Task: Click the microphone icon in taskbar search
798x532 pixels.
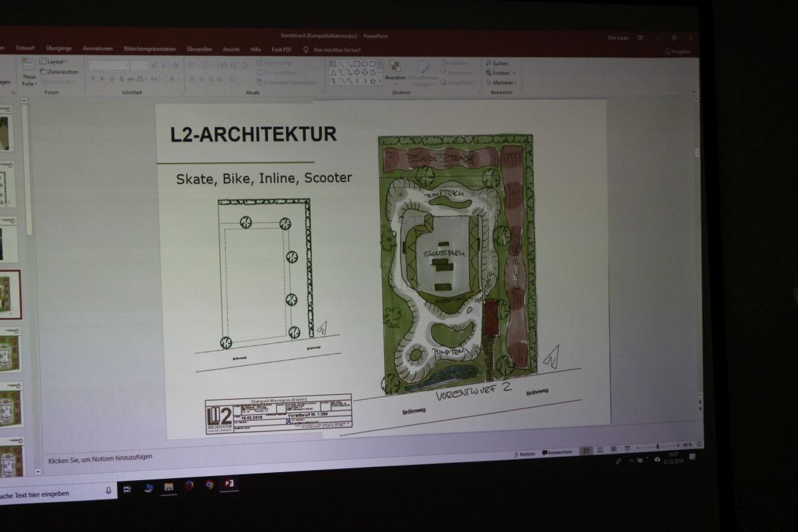Action: [x=108, y=490]
